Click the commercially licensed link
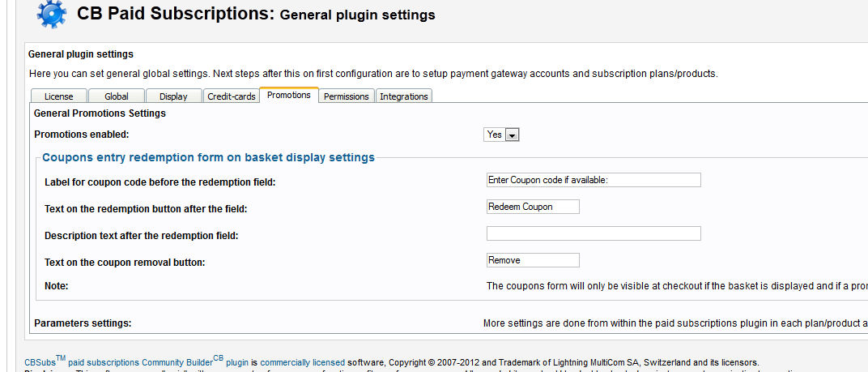This screenshot has height=372, width=868. pos(302,362)
